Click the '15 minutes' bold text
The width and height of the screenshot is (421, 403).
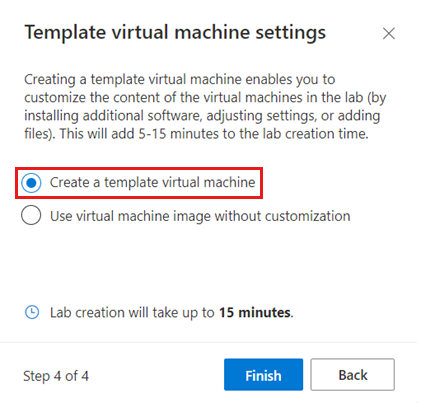[256, 312]
